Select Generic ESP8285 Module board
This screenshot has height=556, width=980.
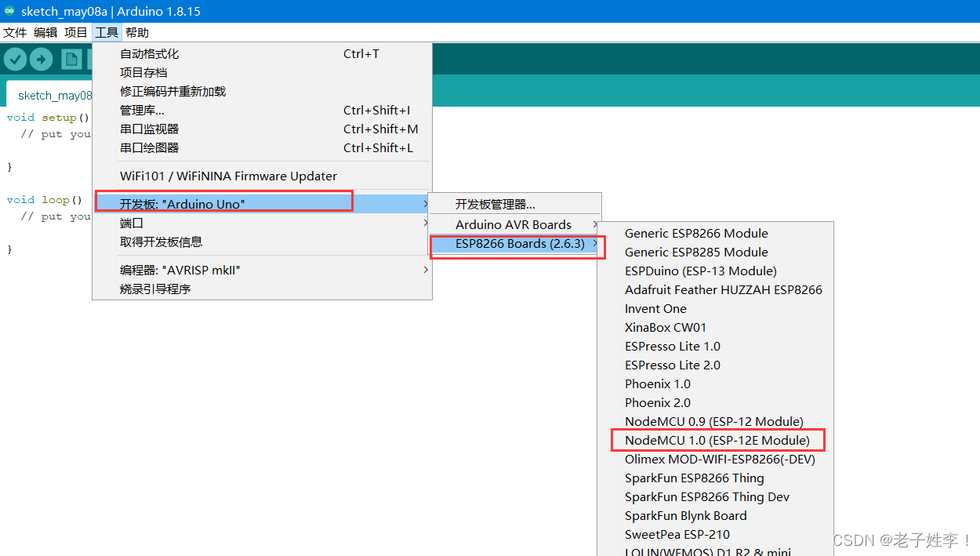[x=715, y=252]
